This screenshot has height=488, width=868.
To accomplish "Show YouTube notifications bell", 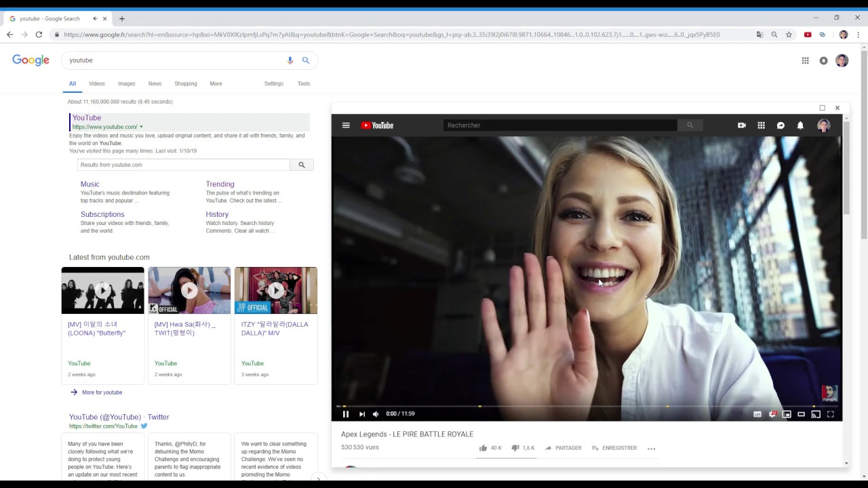I will coord(800,125).
